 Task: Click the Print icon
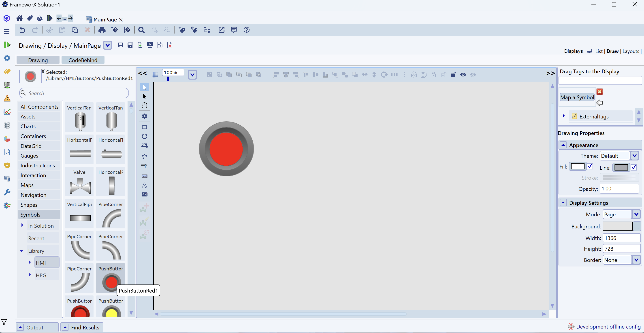102,30
